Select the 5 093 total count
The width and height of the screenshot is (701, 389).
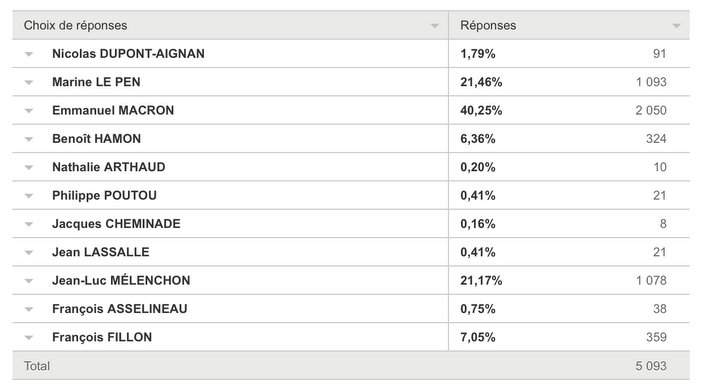(651, 366)
